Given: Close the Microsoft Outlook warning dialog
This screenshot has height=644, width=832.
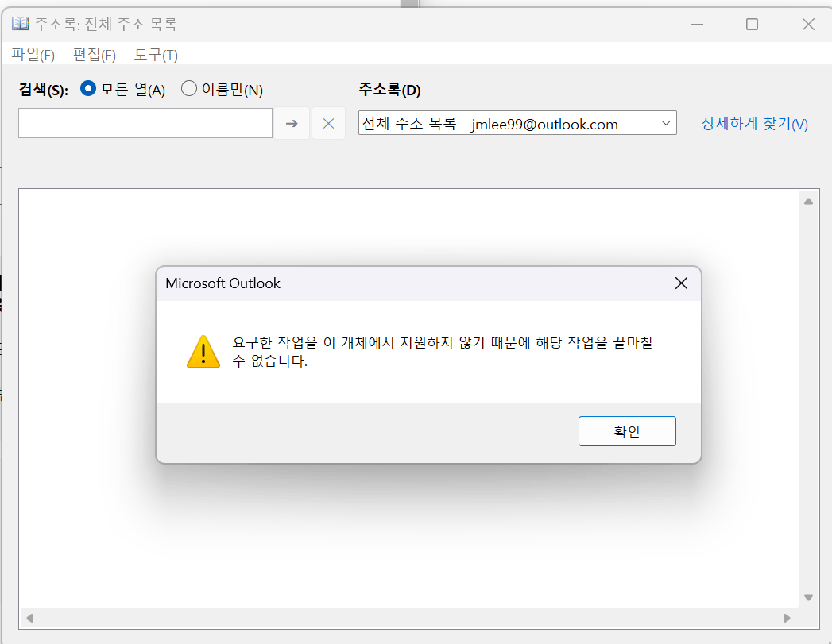Looking at the screenshot, I should 681,283.
